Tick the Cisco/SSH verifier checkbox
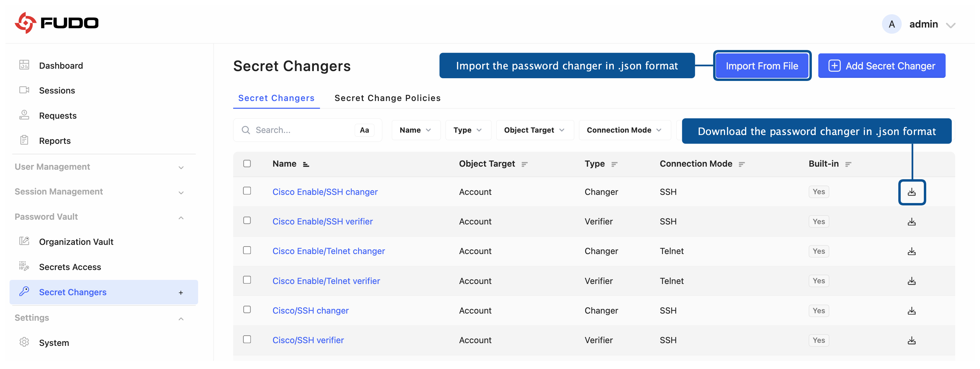The width and height of the screenshot is (980, 369). [x=247, y=339]
